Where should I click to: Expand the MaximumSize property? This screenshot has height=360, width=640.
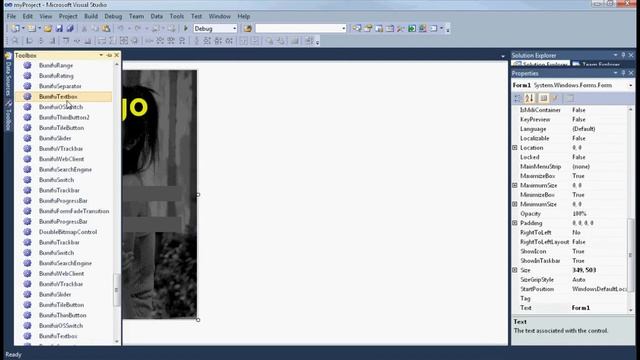pos(515,185)
